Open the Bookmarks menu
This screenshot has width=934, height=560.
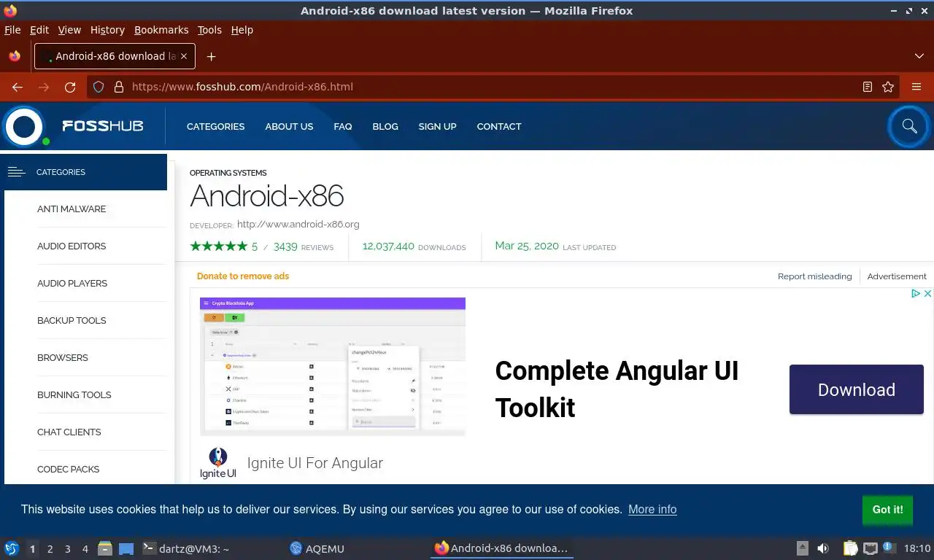tap(161, 30)
